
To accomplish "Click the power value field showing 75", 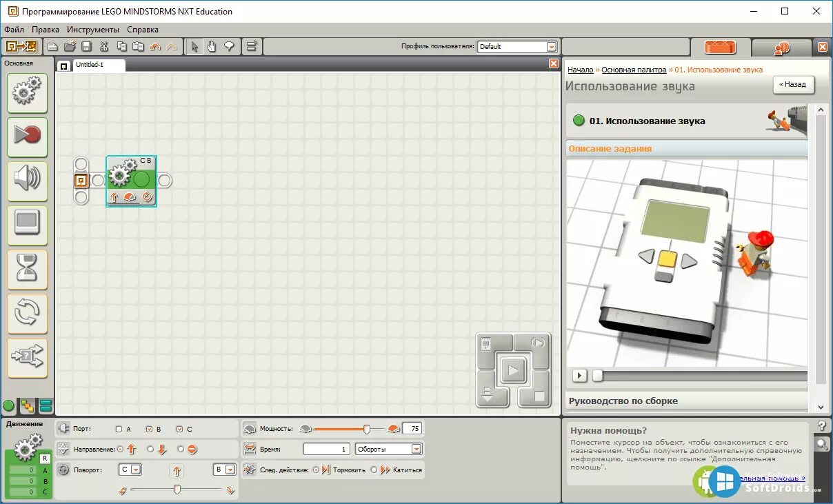I will coord(412,428).
